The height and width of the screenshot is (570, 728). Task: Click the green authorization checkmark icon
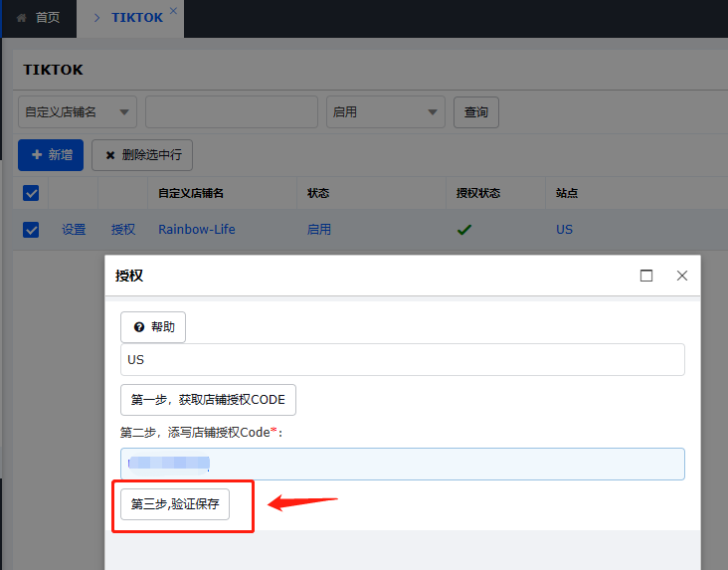464,230
